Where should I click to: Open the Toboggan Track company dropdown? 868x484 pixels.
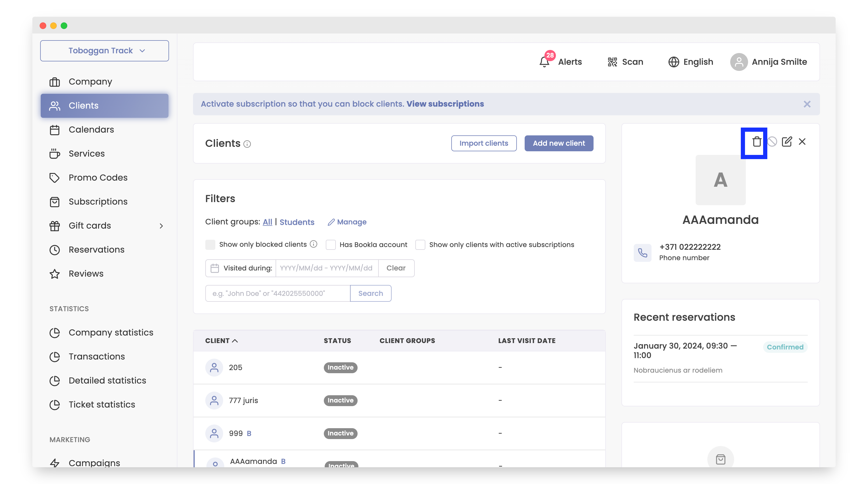(x=105, y=51)
